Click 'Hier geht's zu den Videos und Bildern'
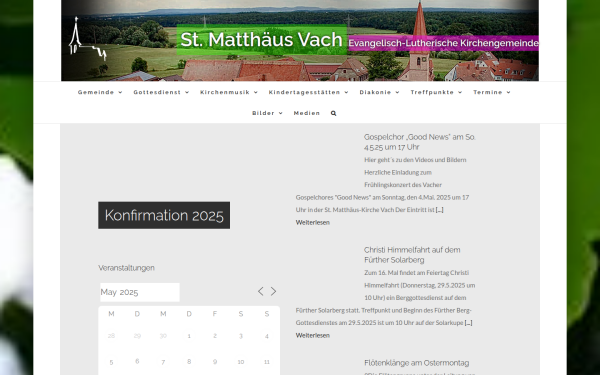Viewport: 600px width, 375px height. point(415,160)
